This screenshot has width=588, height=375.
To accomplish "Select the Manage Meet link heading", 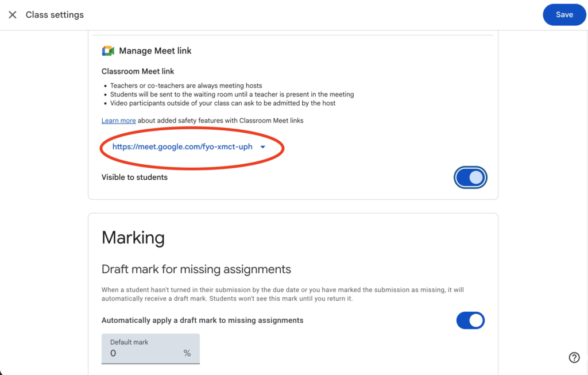I will coord(155,51).
